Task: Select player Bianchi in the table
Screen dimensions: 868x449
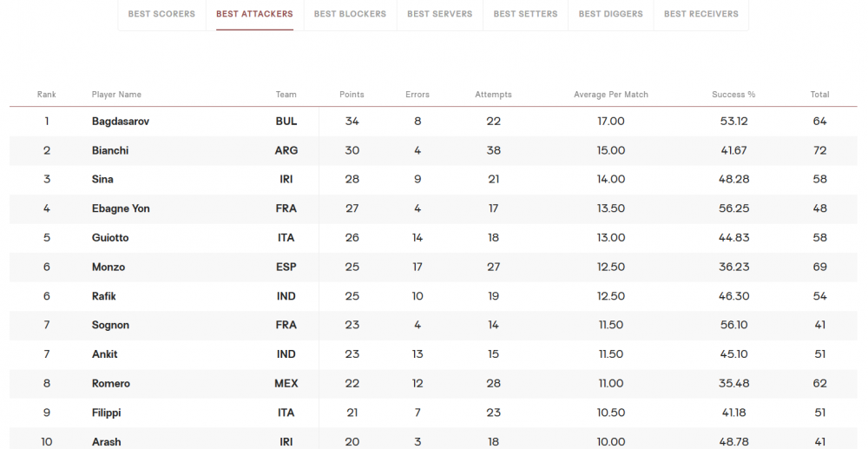Action: [110, 150]
